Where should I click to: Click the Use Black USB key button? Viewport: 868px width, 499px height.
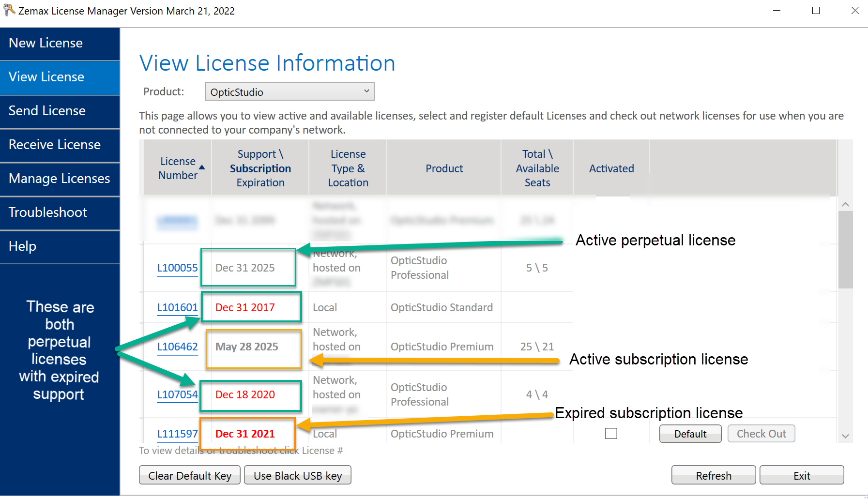click(x=298, y=475)
